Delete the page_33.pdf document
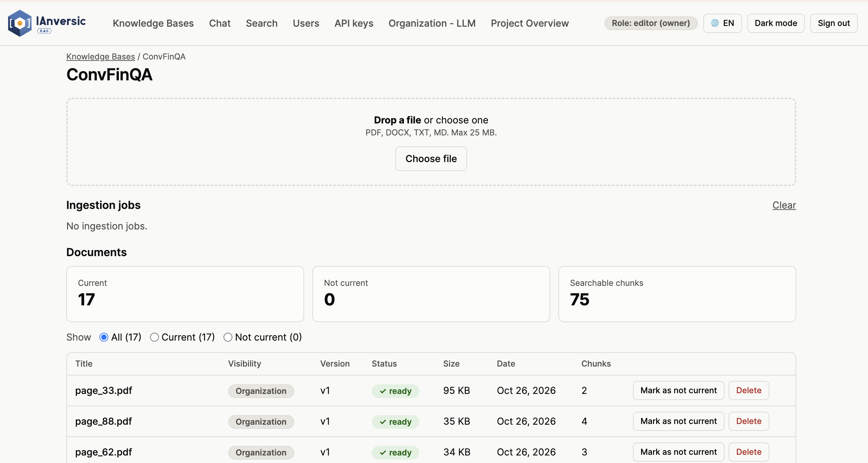 coord(748,391)
